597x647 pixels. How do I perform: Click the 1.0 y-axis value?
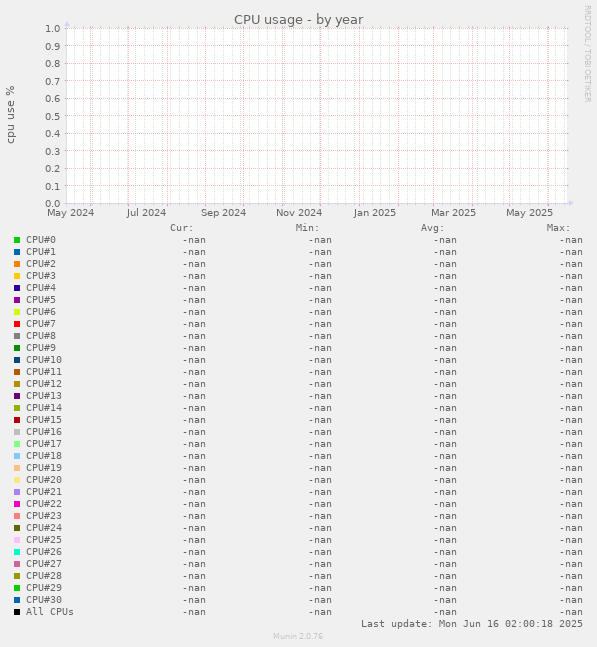coord(53,28)
